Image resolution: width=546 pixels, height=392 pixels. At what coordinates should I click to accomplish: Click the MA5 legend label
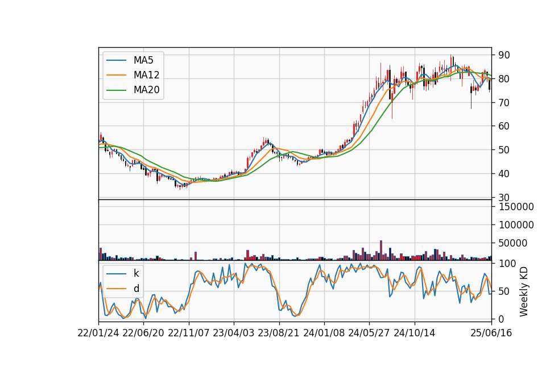[x=143, y=60]
